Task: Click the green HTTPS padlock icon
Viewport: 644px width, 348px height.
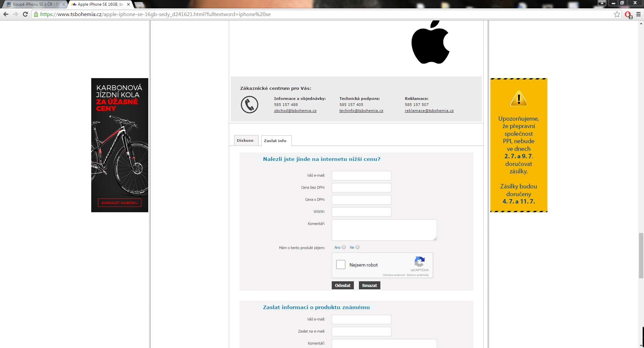Action: pyautogui.click(x=36, y=14)
